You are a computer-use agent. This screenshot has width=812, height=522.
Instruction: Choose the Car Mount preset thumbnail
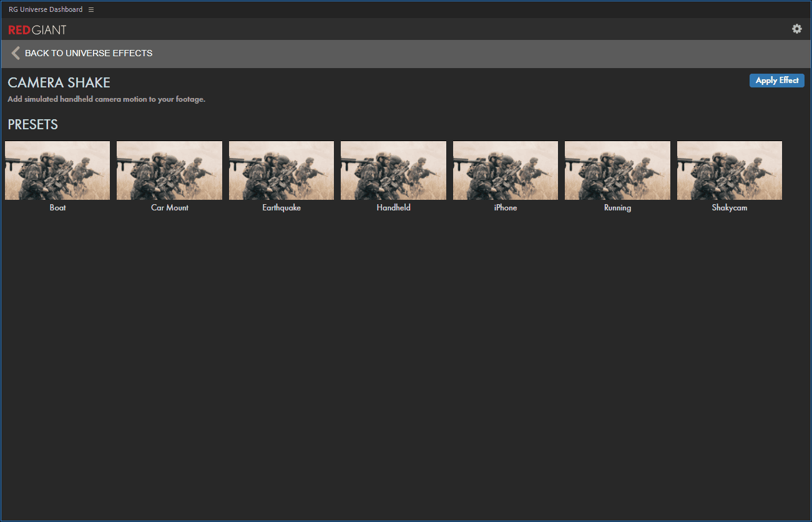tap(169, 170)
